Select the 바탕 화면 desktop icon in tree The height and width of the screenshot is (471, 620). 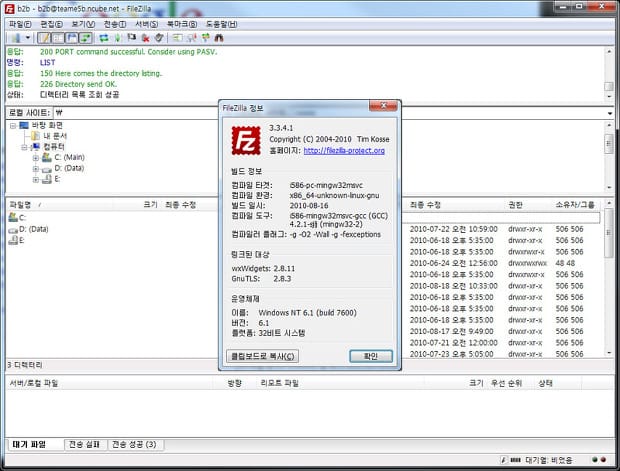(24, 125)
